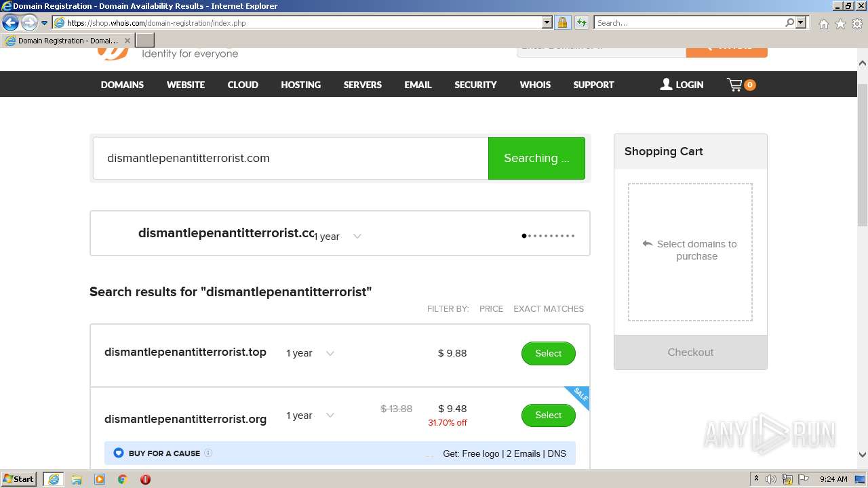This screenshot has height=488, width=868.
Task: Open the Favorites star icon
Action: click(x=840, y=24)
